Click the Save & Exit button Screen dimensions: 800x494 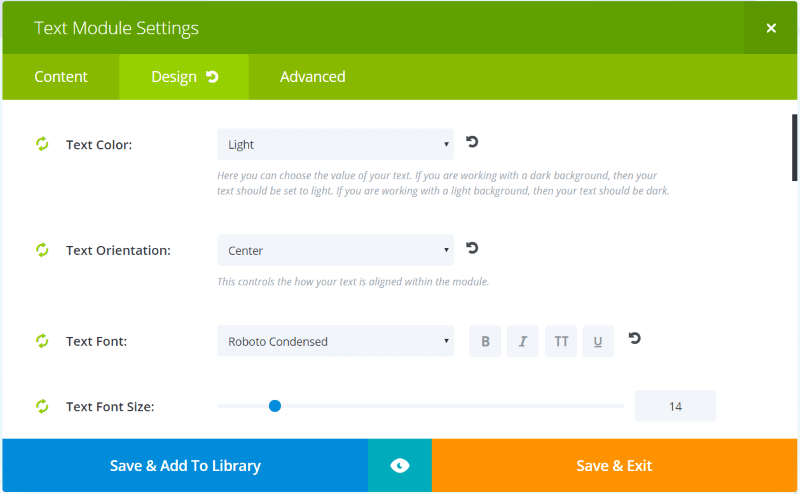[614, 465]
